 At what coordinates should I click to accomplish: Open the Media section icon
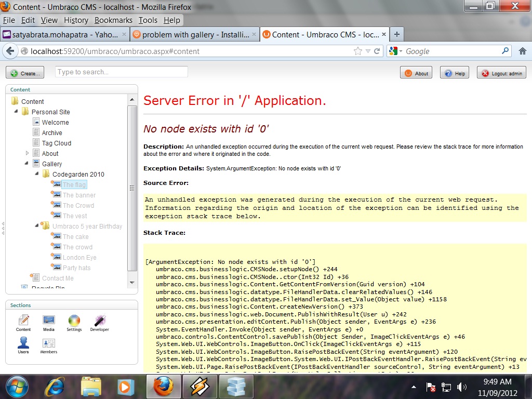point(48,323)
